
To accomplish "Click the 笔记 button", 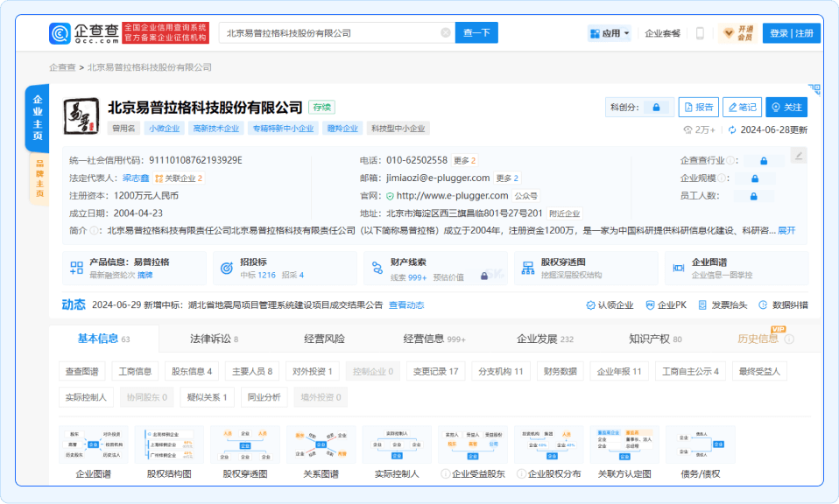I will point(742,108).
